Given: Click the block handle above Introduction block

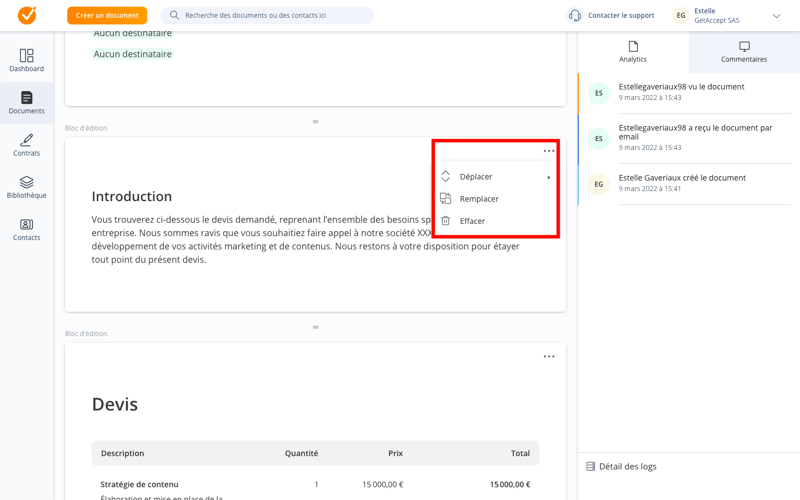Looking at the screenshot, I should [315, 121].
